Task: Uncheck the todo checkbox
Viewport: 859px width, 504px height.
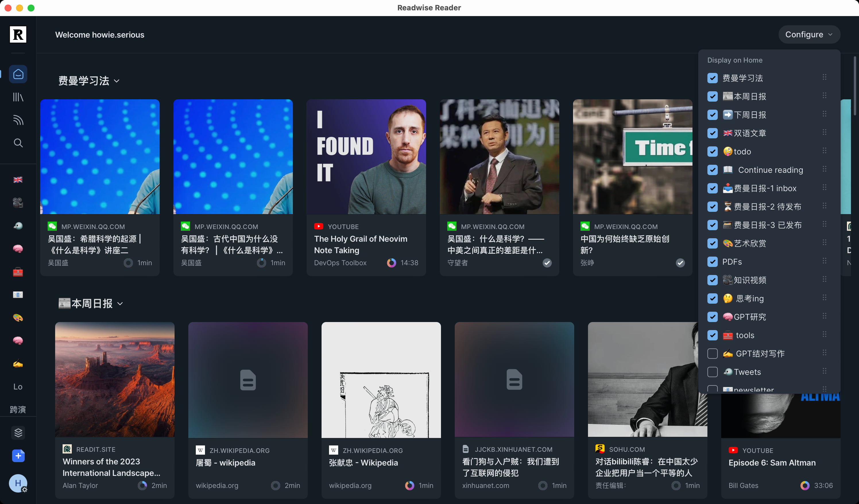Action: coord(712,152)
